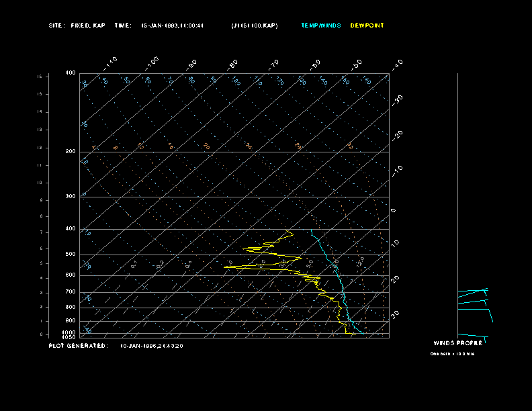Click the 200 pressure level label

71,152
